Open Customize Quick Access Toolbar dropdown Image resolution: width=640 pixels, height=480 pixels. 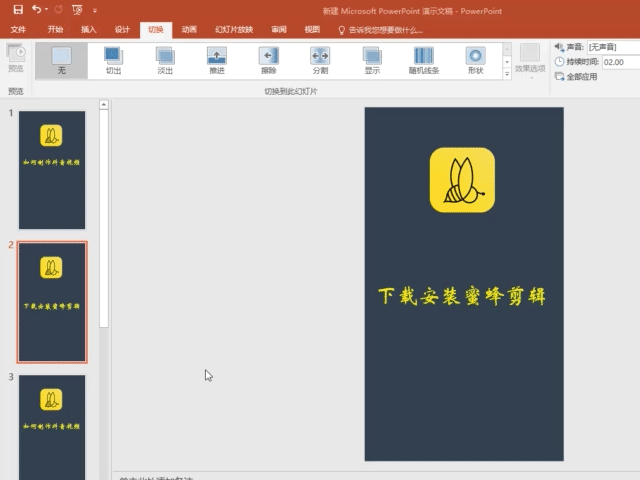click(95, 10)
